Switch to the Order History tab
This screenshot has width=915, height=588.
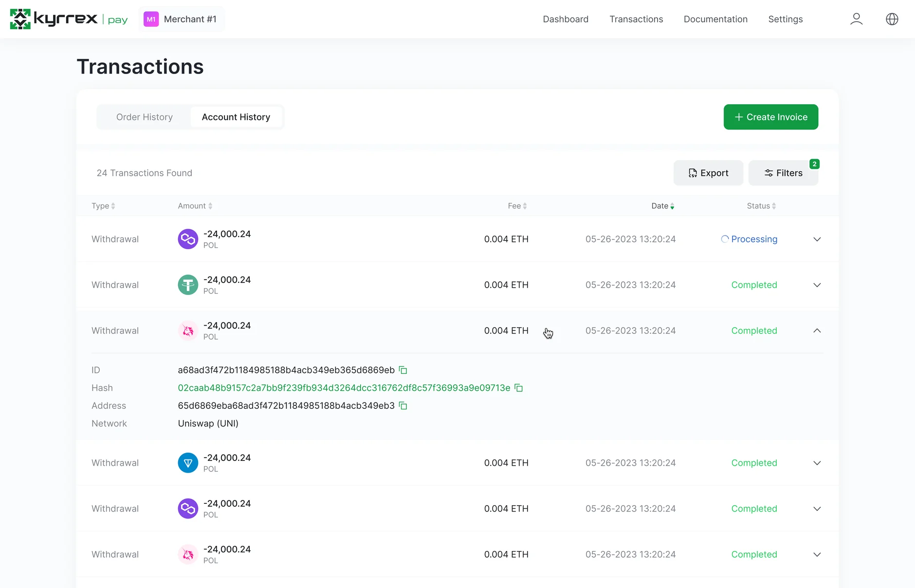145,117
